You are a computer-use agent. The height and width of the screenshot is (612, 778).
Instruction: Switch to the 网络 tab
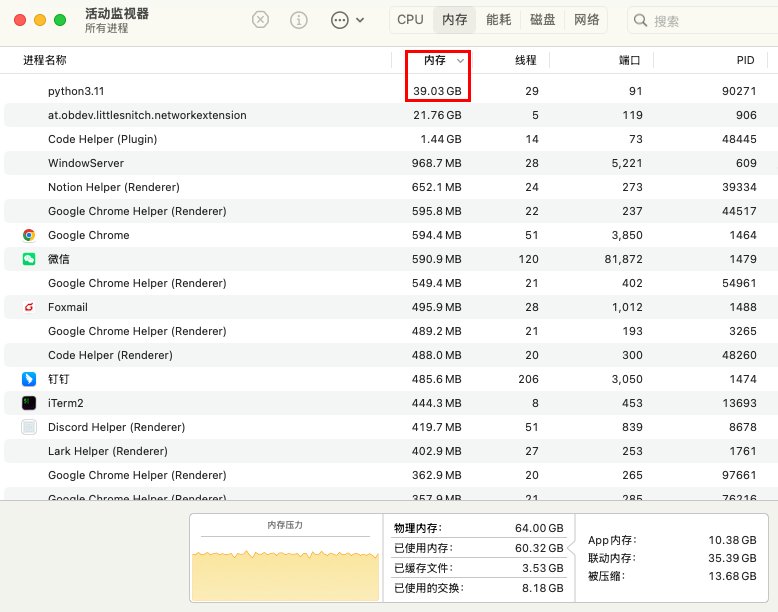click(x=586, y=20)
